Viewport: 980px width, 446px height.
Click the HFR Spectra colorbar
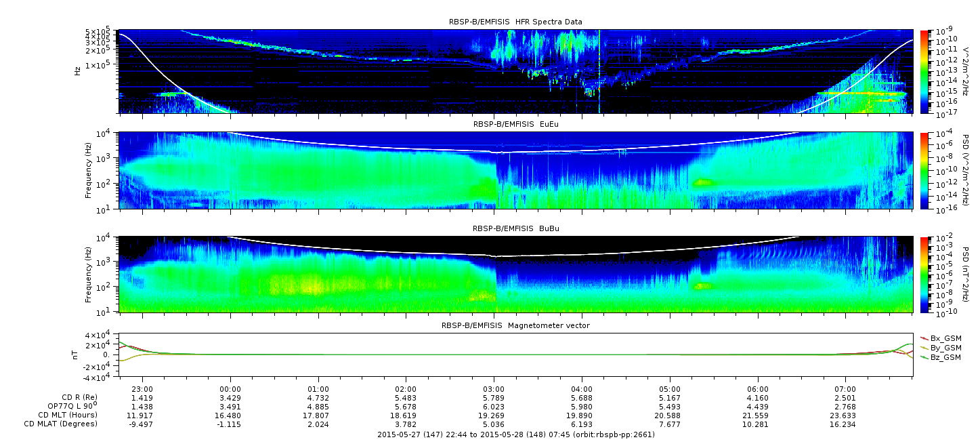point(924,71)
